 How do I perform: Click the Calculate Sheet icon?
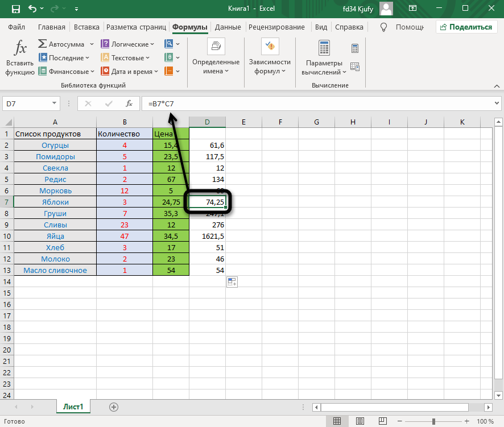coord(355,67)
